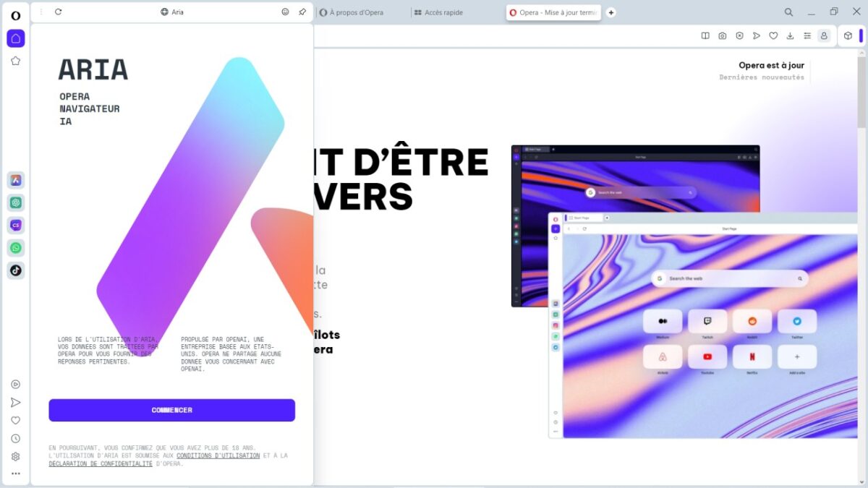
Task: Take a snapshot with the camera icon
Action: click(x=722, y=35)
